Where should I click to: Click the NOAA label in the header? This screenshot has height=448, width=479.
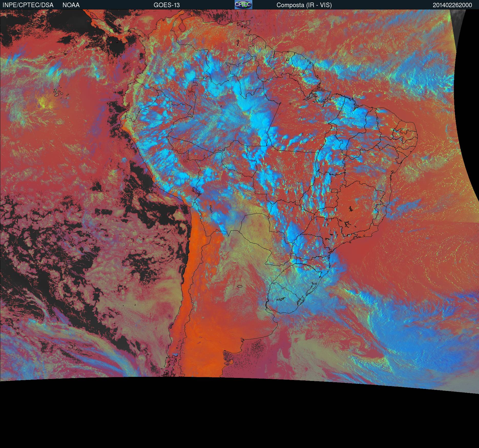71,5
